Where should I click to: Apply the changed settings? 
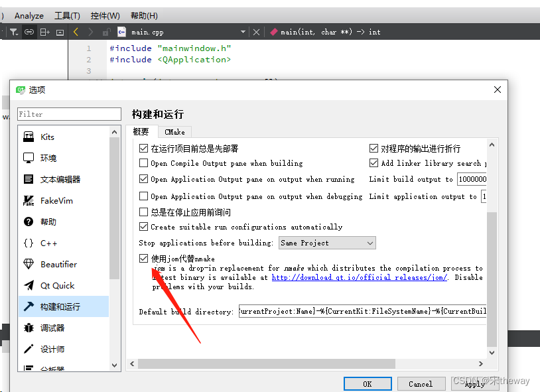click(474, 383)
